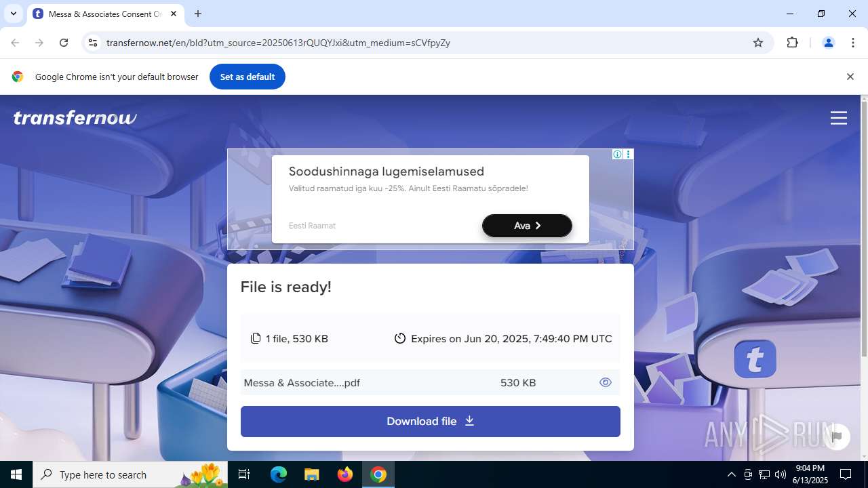The height and width of the screenshot is (488, 868).
Task: Click Soodushinnaga lugemiselamused ad headline
Action: (387, 171)
